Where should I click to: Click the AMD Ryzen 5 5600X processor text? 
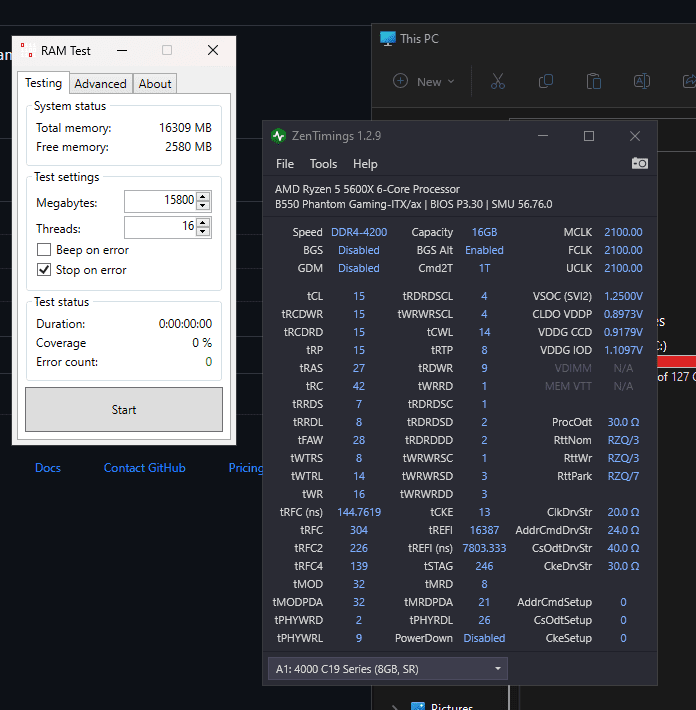click(x=367, y=189)
